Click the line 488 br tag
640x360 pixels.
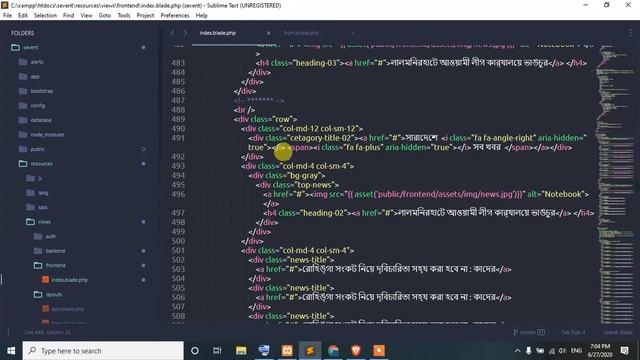pos(244,110)
